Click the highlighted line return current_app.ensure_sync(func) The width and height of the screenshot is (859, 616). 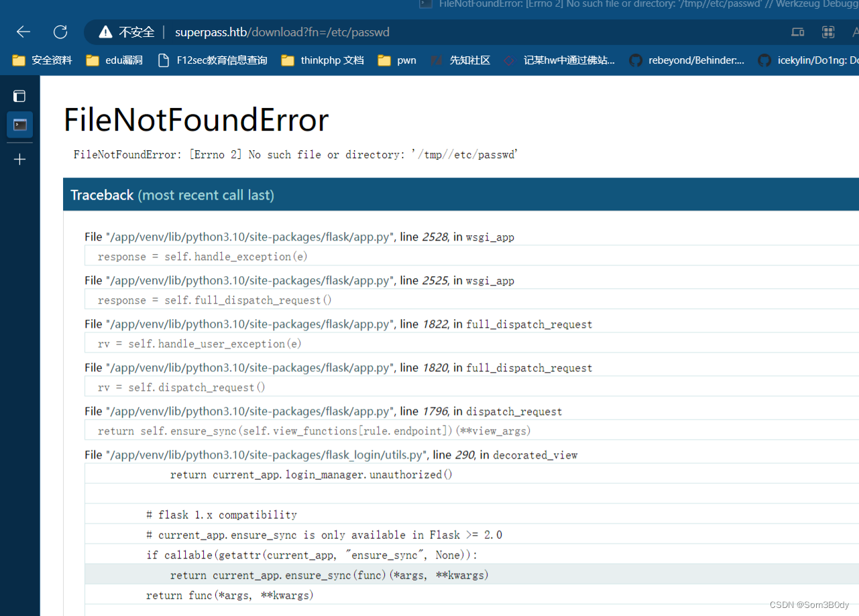point(471,575)
